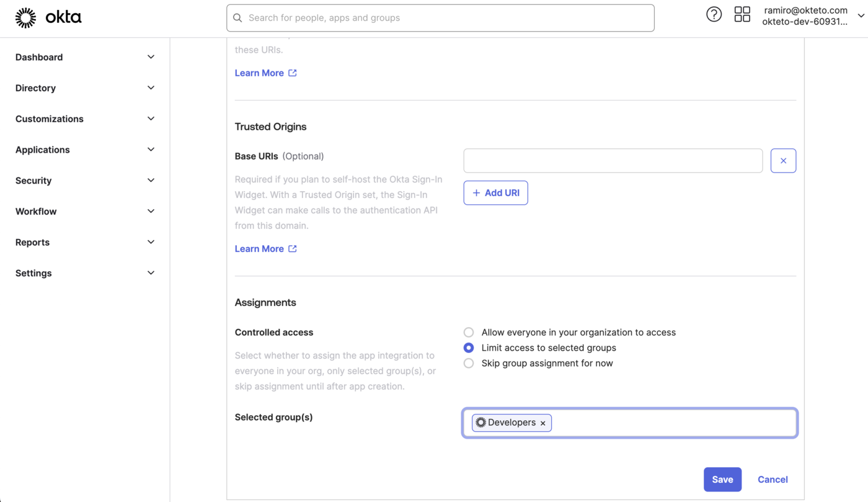The width and height of the screenshot is (868, 502).
Task: Click the search magnifier icon
Action: (x=237, y=17)
